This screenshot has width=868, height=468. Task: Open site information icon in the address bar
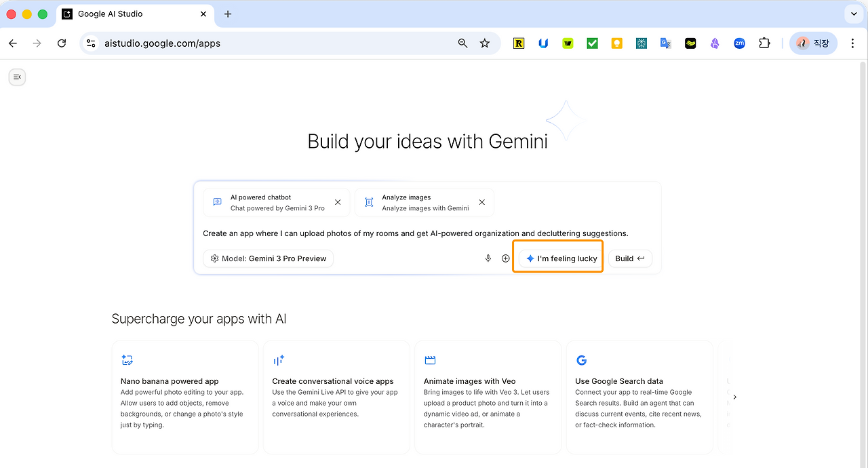92,43
